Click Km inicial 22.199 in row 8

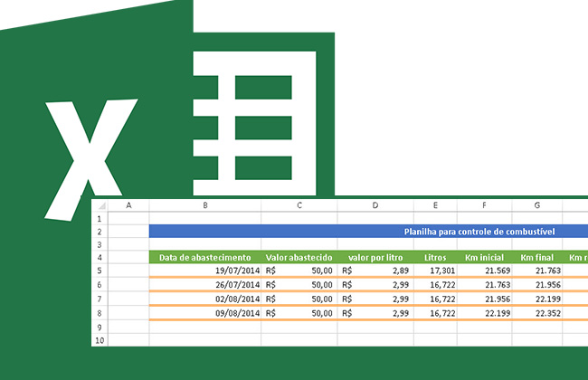point(485,313)
